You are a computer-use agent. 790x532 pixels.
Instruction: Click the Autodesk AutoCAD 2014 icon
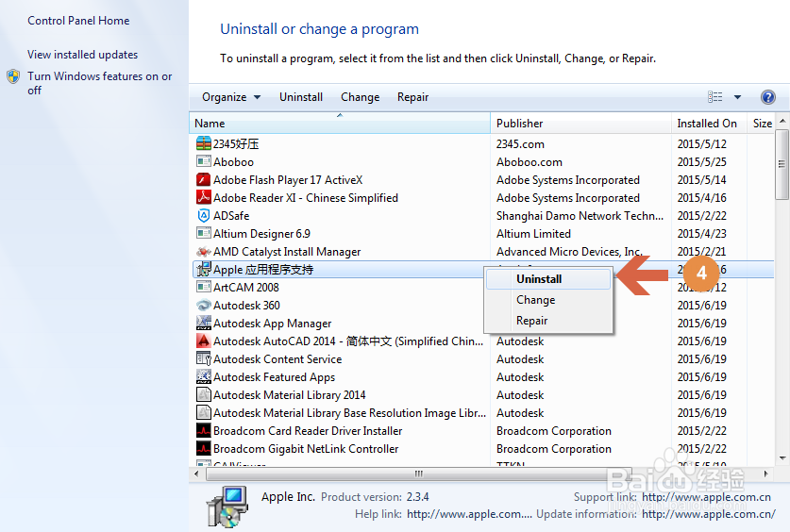click(204, 341)
